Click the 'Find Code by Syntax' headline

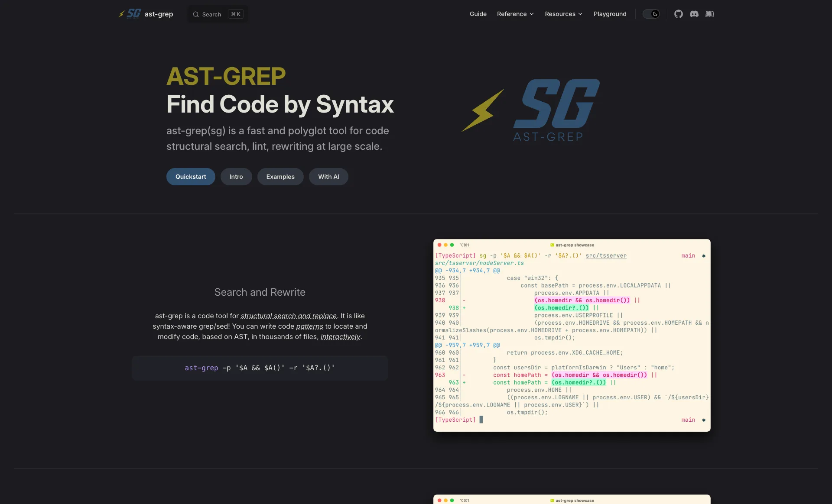tap(280, 104)
